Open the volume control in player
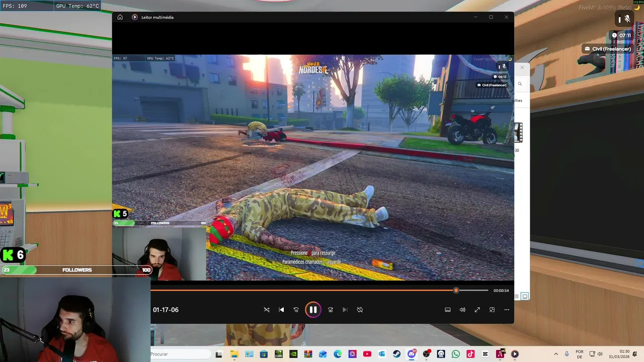 pyautogui.click(x=462, y=310)
